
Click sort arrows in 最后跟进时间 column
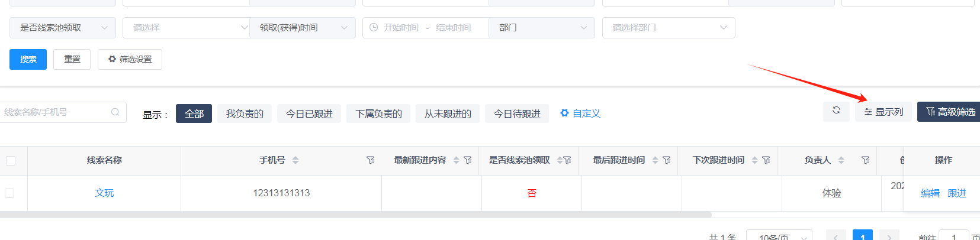pyautogui.click(x=655, y=160)
